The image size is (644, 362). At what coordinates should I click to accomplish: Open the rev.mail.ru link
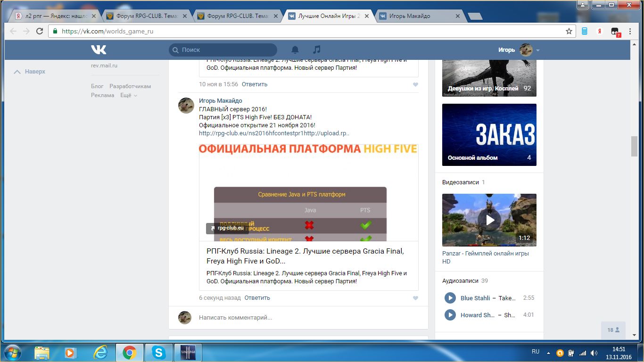pyautogui.click(x=104, y=66)
